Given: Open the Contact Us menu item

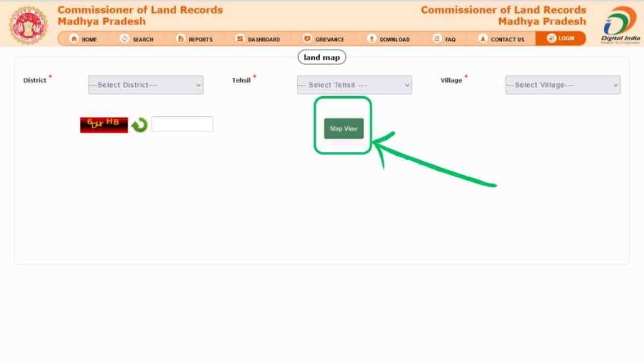Looking at the screenshot, I should (x=501, y=39).
